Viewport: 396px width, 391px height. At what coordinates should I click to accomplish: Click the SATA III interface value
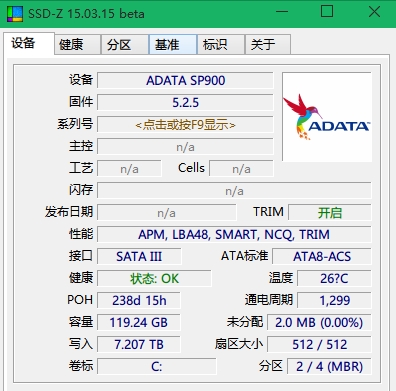point(139,257)
